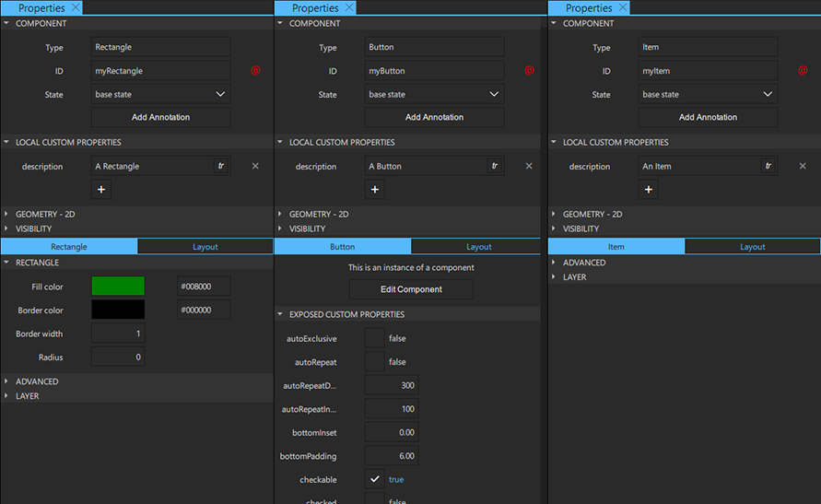Select the Rectangle tab
The image size is (821, 504).
tap(69, 247)
